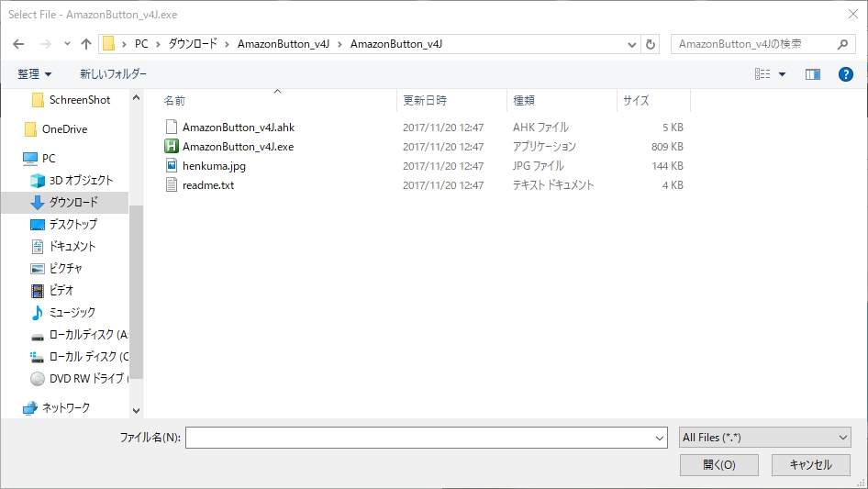Viewport: 868px width, 489px height.
Task: Open the view options dropdown arrow
Action: (782, 73)
